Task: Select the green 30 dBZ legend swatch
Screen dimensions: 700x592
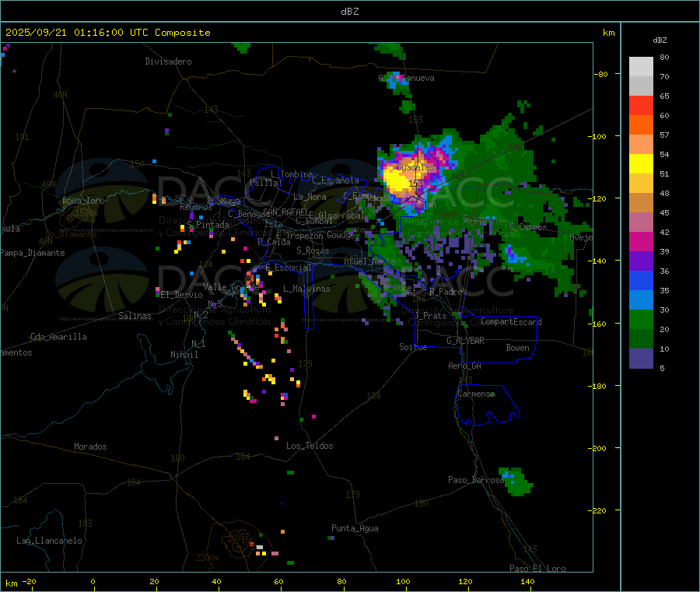Action: [x=641, y=320]
